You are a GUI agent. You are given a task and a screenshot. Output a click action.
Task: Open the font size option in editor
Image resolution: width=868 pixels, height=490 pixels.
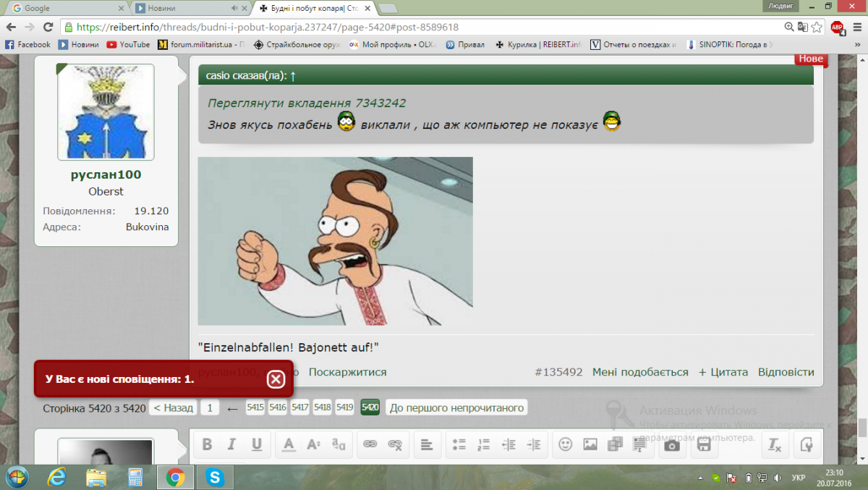(313, 444)
